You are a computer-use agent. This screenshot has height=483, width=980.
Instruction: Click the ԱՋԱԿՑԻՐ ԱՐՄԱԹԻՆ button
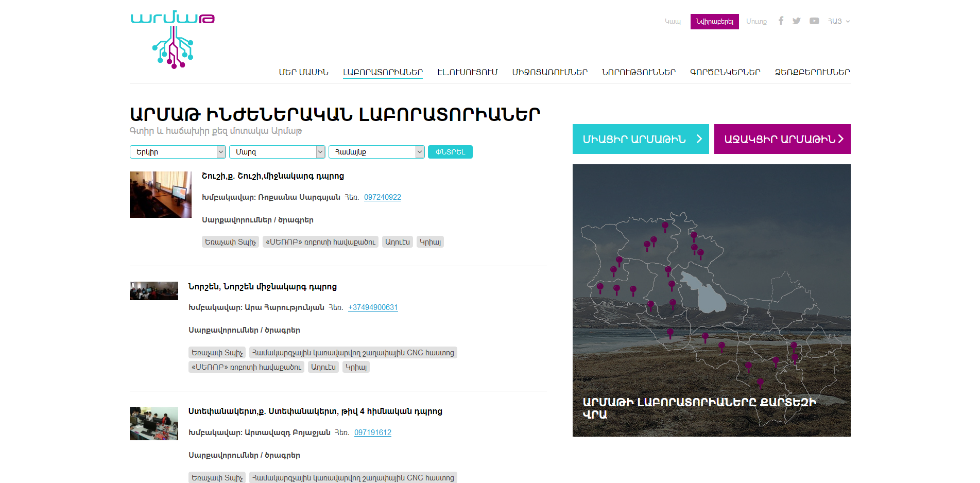tap(782, 139)
